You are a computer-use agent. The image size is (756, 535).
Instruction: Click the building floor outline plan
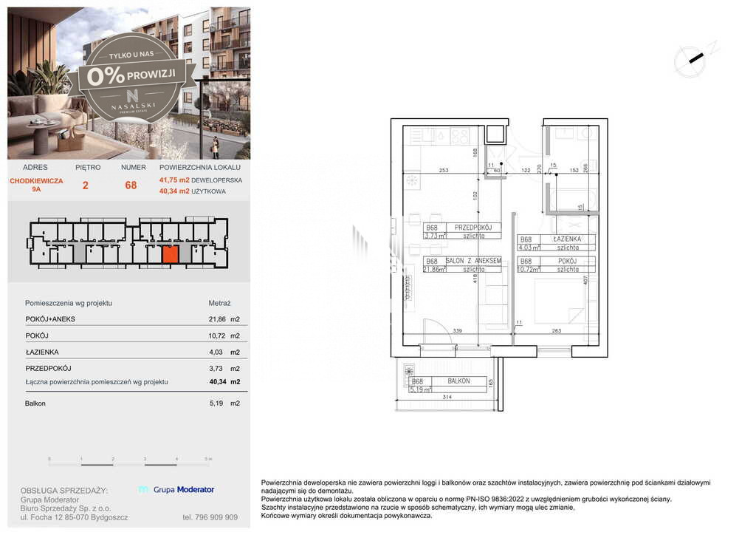(128, 242)
